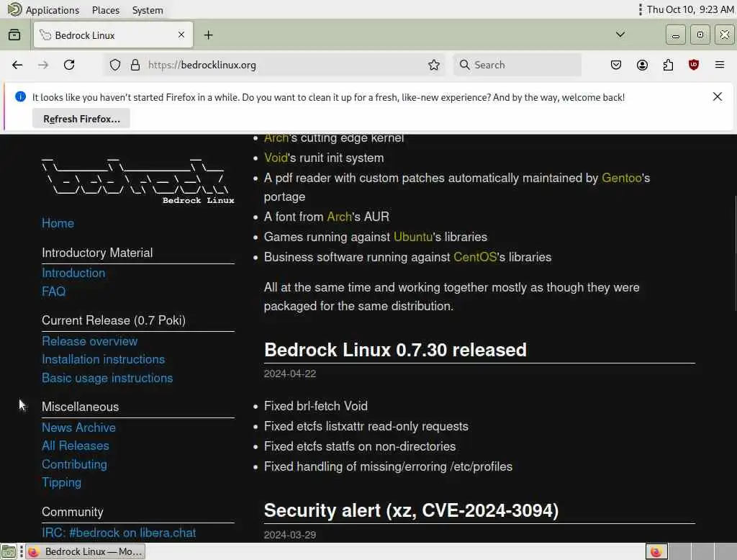This screenshot has height=560, width=737.
Task: Click the uBlock Origin shield icon
Action: [x=694, y=65]
